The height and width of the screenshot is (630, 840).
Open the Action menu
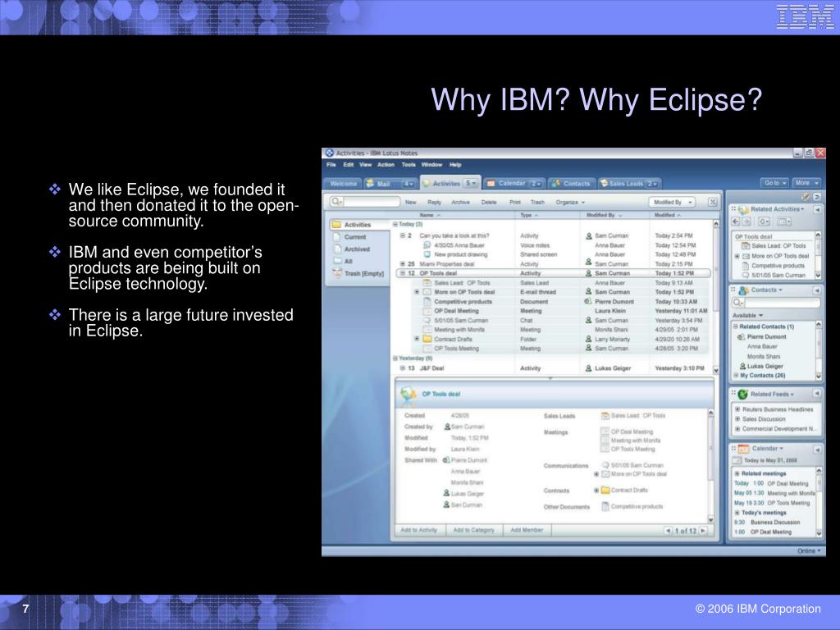point(386,165)
